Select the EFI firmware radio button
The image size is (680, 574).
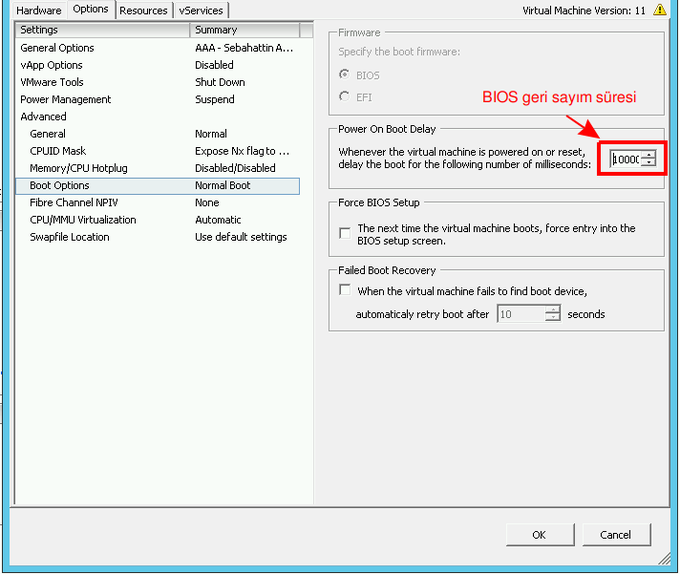[x=344, y=96]
